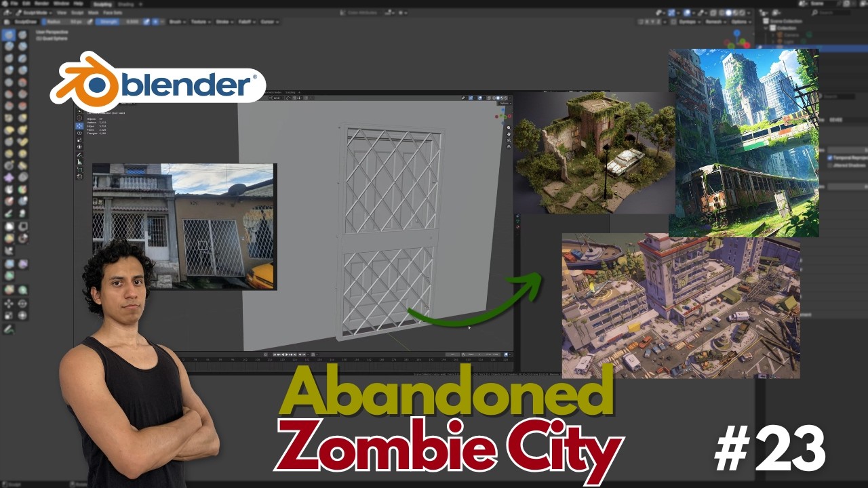Screen dimensions: 868x488
Task: Expand the Falloff dropdown
Action: pos(247,22)
